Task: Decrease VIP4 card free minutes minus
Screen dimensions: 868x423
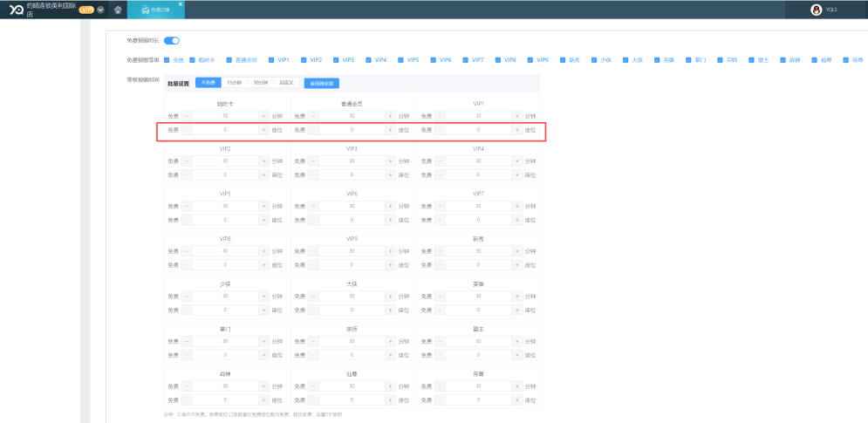Action: pos(440,161)
